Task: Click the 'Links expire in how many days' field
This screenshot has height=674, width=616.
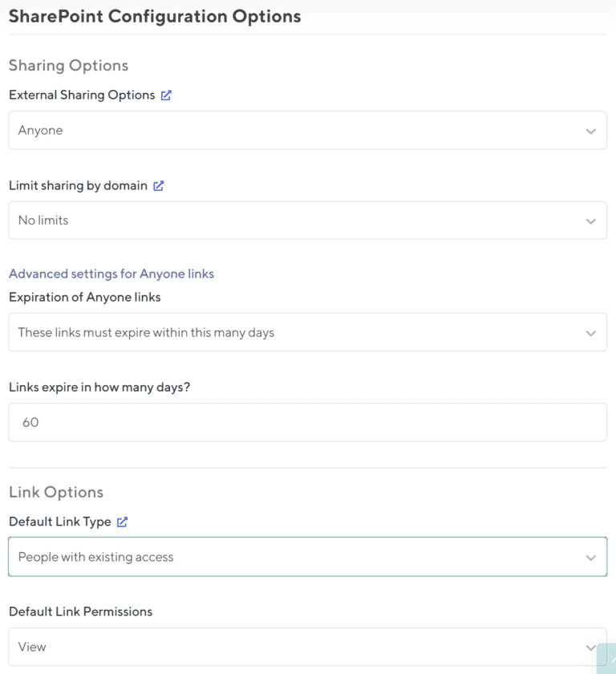Action: click(x=307, y=422)
